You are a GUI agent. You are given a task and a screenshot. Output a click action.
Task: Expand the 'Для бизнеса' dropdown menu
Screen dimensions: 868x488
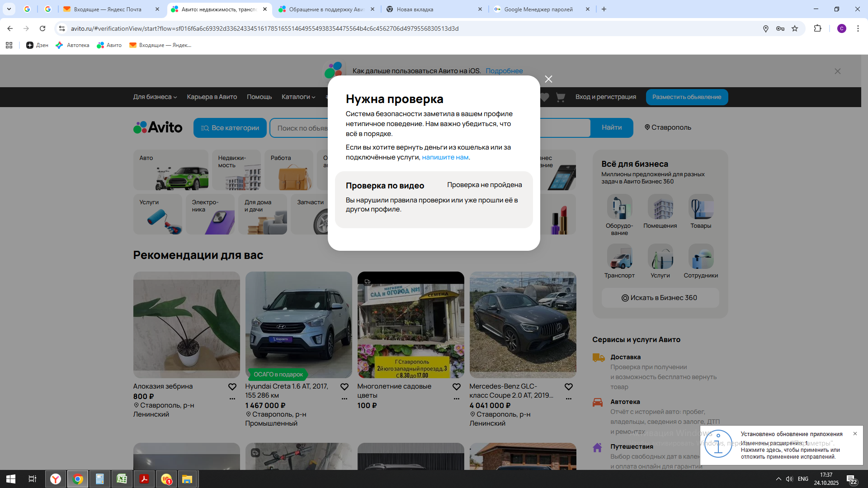pos(155,97)
